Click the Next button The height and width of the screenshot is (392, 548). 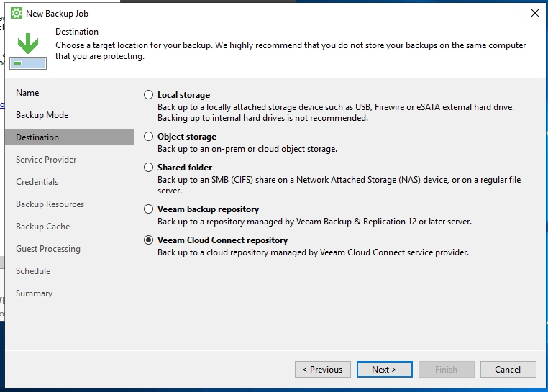click(384, 369)
